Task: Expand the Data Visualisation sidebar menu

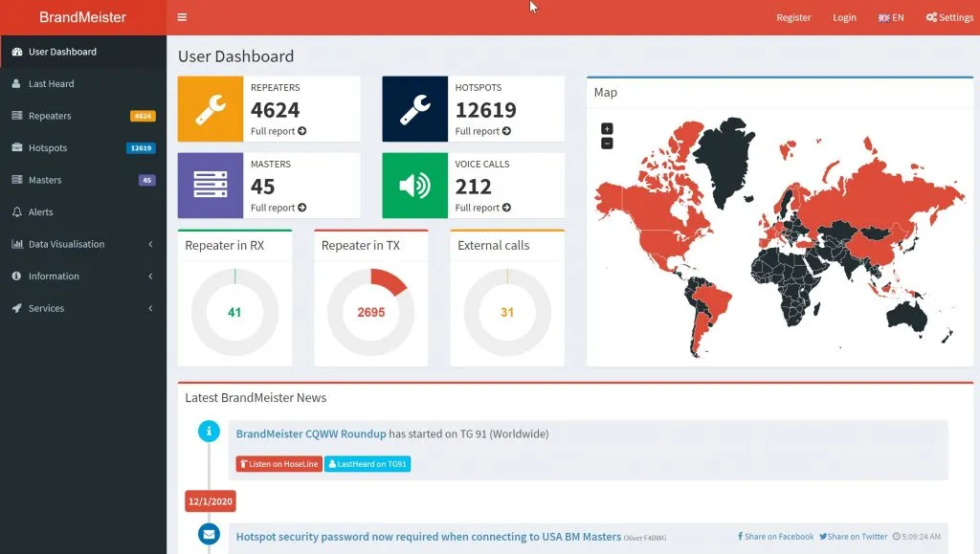Action: pyautogui.click(x=82, y=244)
